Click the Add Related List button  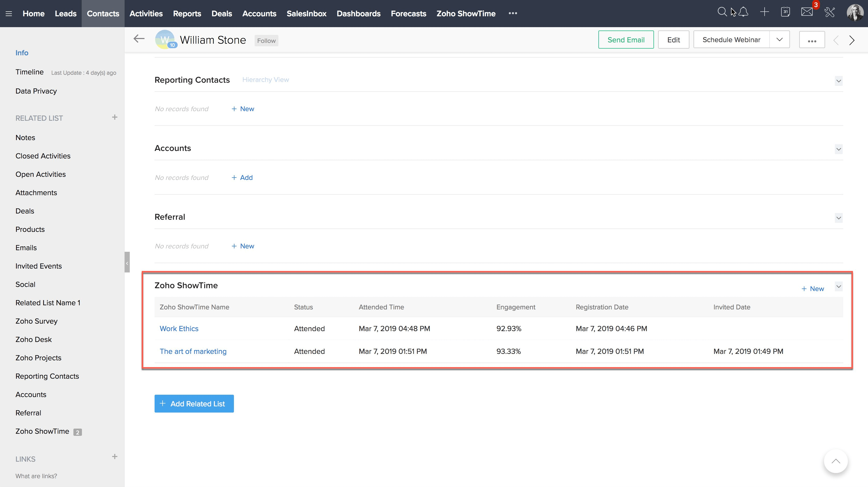click(x=194, y=404)
